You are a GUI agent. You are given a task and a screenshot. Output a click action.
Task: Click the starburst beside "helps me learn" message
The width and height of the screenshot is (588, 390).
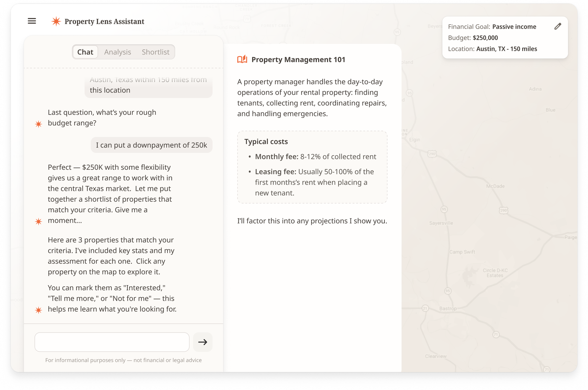click(39, 310)
